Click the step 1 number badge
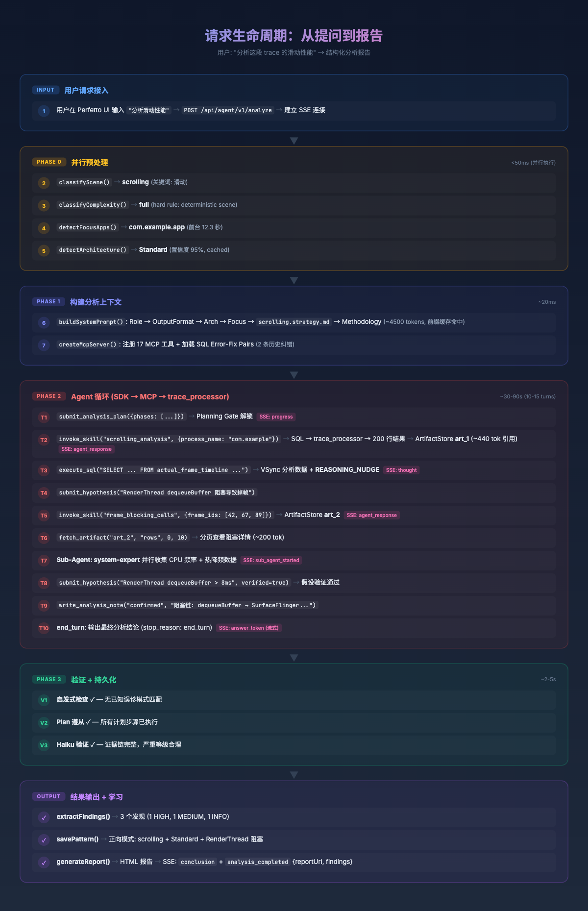Image resolution: width=588 pixels, height=911 pixels. click(44, 111)
